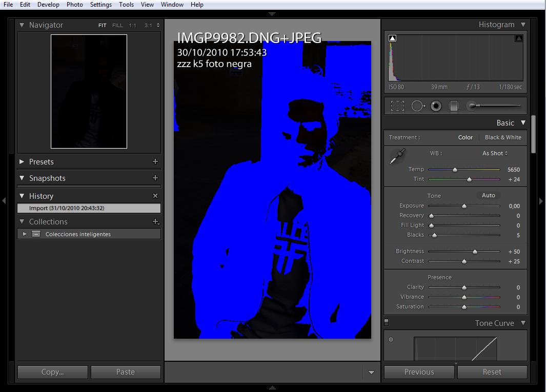Select the Graduated Filter tool
This screenshot has width=546, height=392.
click(x=454, y=106)
